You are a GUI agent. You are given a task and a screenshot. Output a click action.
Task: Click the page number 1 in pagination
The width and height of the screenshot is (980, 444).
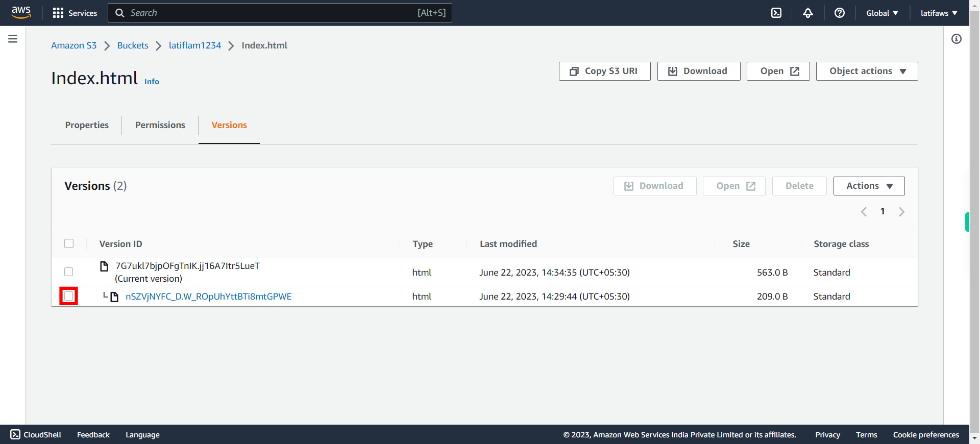[x=883, y=211]
